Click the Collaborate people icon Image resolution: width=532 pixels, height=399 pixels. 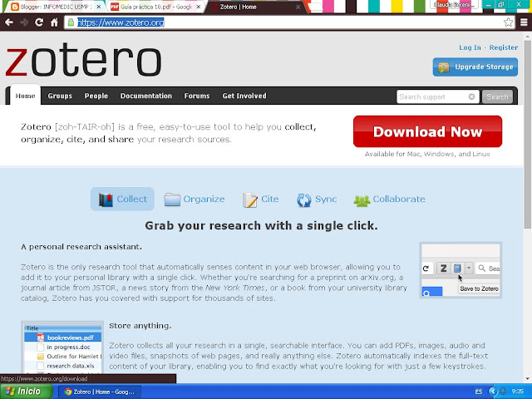pyautogui.click(x=362, y=200)
